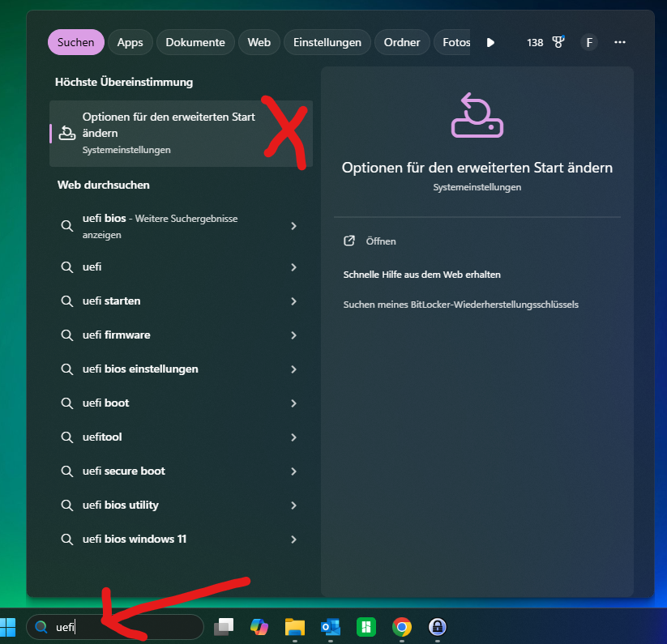Switch to the Ordner filter tab
667x644 pixels.
pyautogui.click(x=402, y=42)
